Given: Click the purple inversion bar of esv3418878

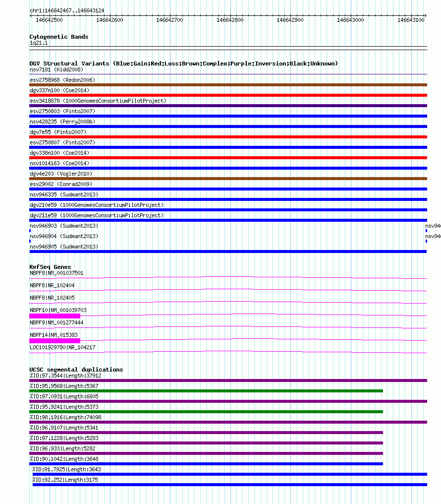Looking at the screenshot, I should [228, 106].
